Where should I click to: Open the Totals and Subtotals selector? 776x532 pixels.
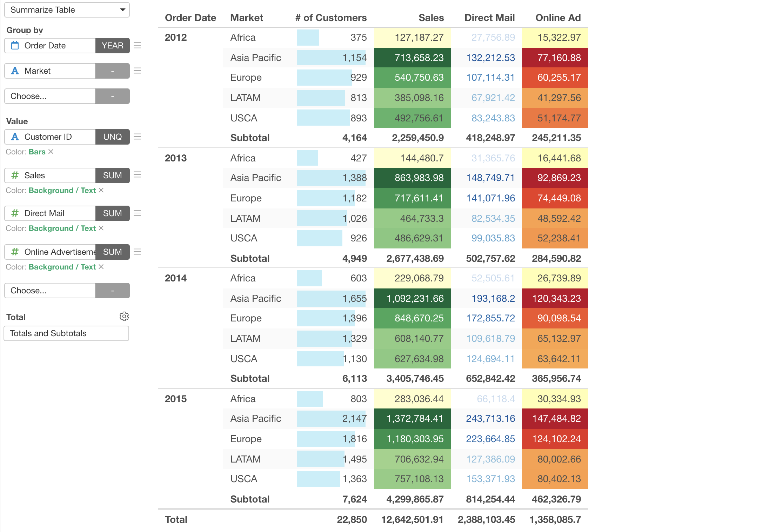coord(66,333)
